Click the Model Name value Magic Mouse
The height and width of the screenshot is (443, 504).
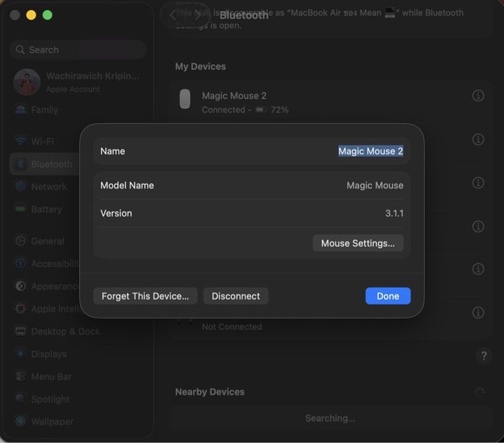(375, 186)
